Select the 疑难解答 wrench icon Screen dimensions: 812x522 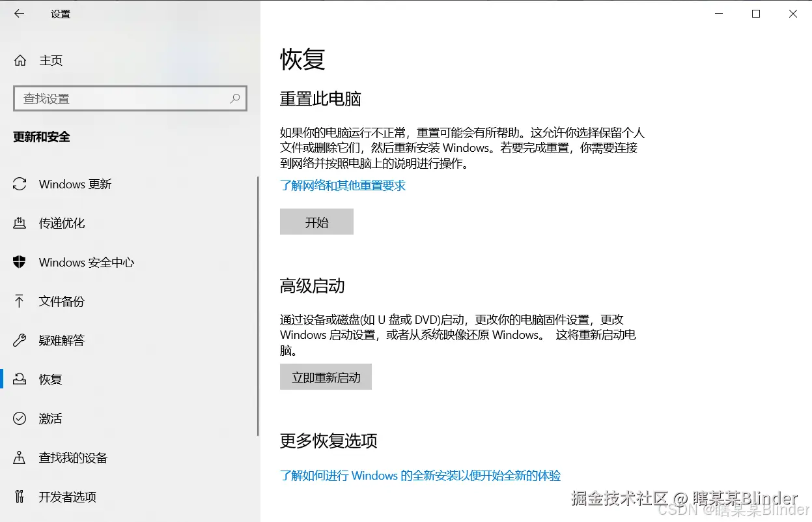click(20, 340)
